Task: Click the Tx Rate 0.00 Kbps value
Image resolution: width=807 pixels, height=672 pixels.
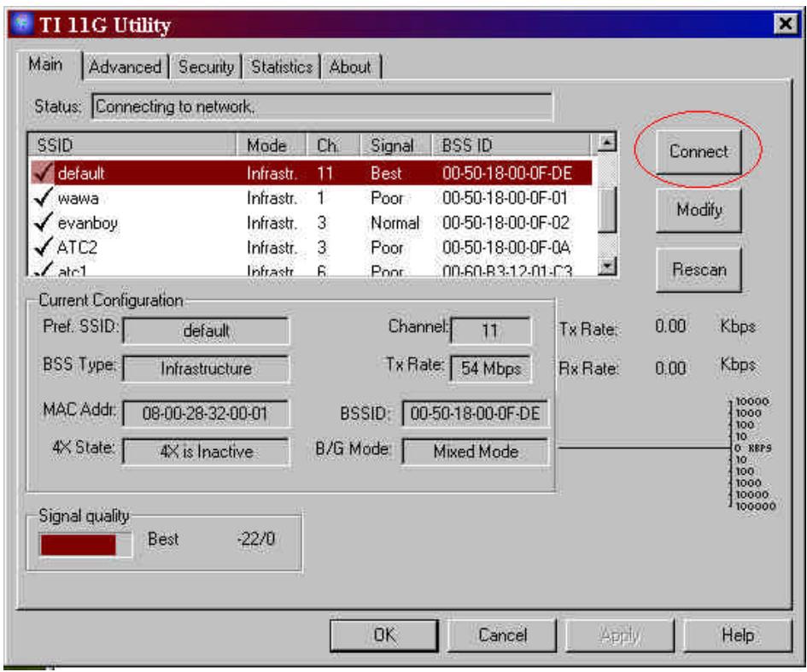Action: [x=670, y=326]
